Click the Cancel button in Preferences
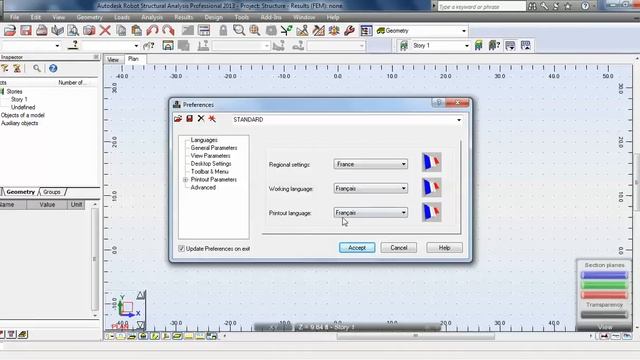 tap(399, 248)
